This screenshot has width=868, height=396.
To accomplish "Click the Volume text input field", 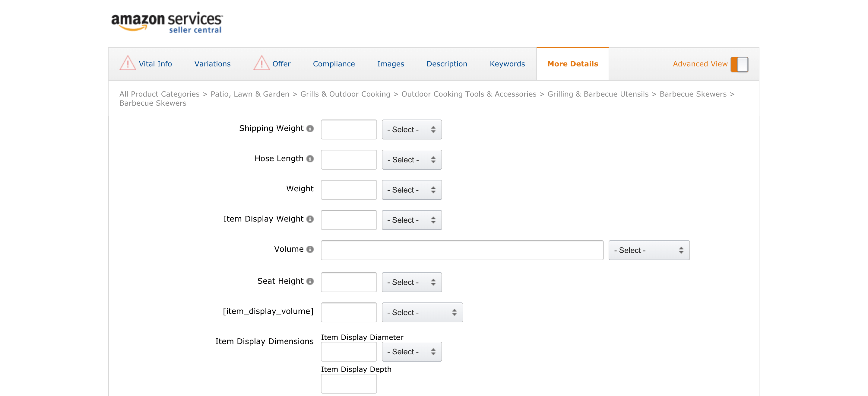I will [x=462, y=250].
